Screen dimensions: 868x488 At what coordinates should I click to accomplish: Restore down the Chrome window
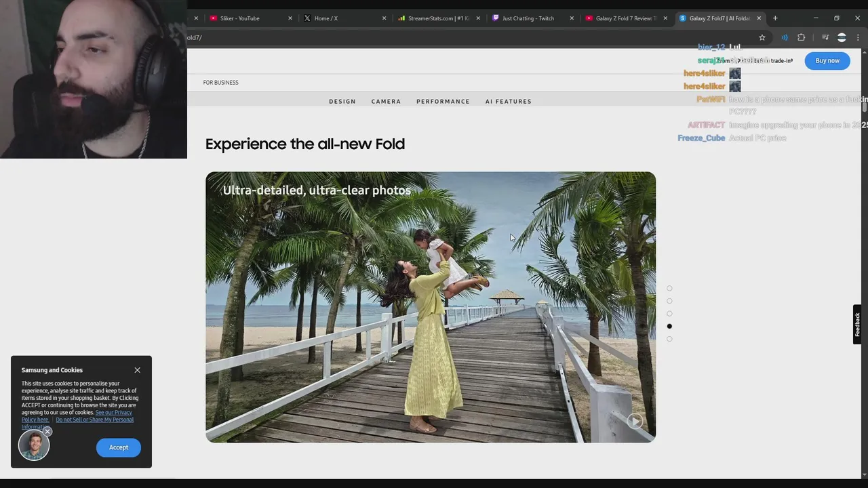point(837,18)
